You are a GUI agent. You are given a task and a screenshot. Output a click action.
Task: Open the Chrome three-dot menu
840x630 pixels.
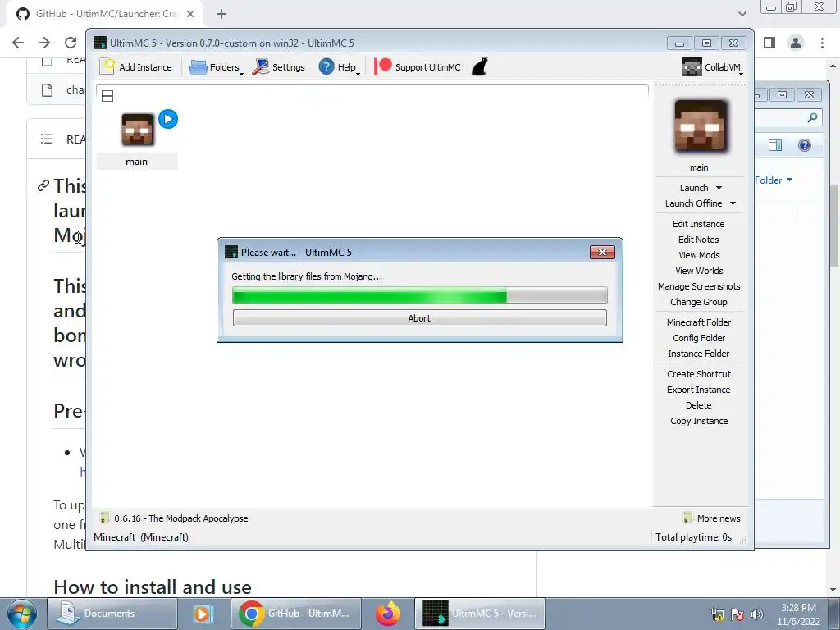coord(822,43)
